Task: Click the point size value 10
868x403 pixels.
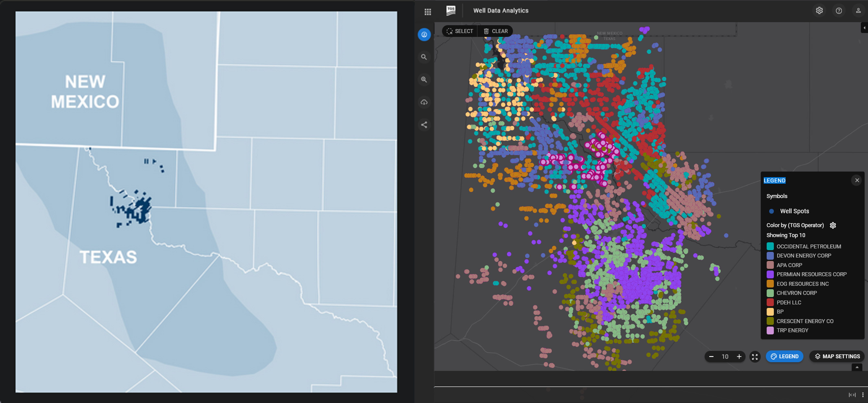Action: [725, 356]
